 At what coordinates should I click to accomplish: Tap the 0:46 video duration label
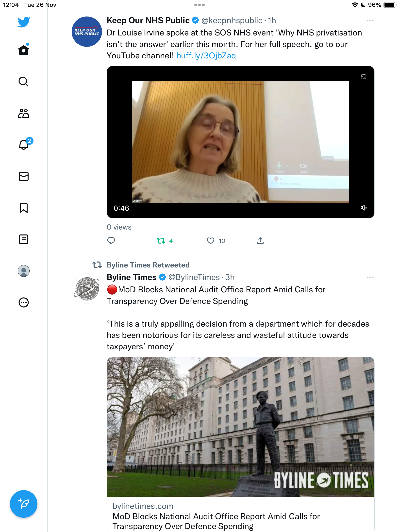121,208
